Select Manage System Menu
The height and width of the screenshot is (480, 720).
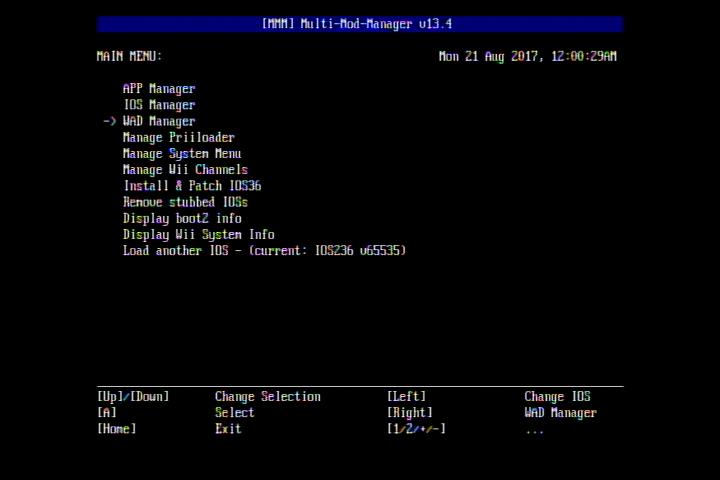pyautogui.click(x=182, y=153)
